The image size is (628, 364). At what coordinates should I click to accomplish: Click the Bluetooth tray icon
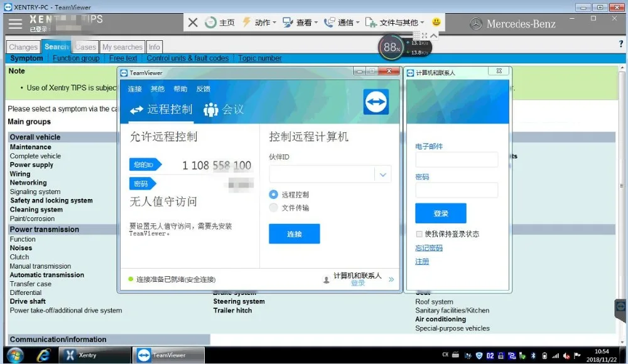click(x=533, y=355)
